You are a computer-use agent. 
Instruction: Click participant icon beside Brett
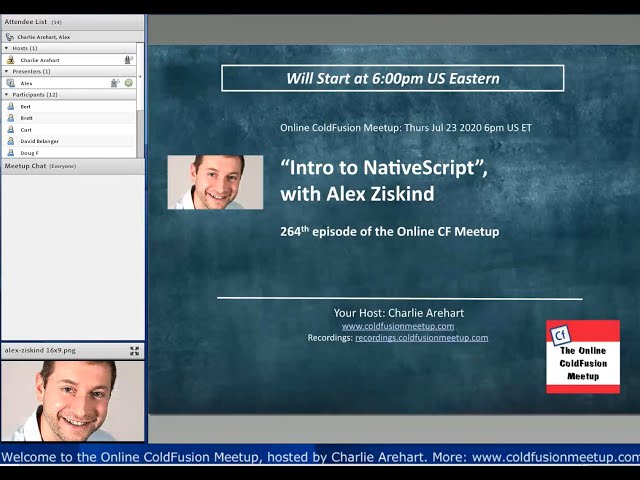tap(11, 118)
